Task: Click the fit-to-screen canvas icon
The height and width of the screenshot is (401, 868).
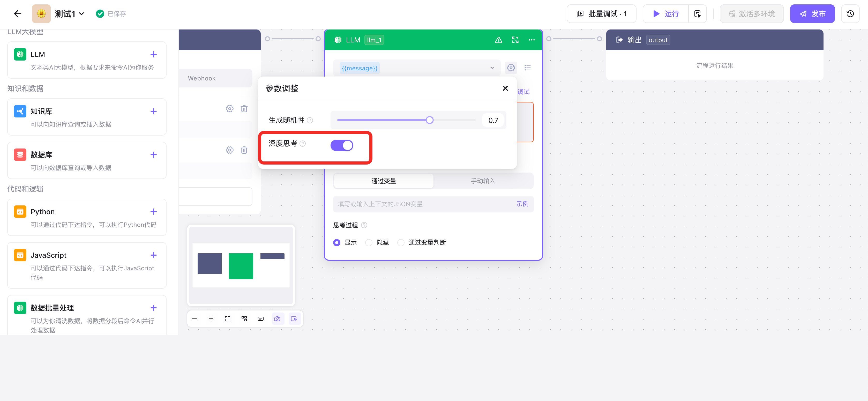Action: (227, 319)
